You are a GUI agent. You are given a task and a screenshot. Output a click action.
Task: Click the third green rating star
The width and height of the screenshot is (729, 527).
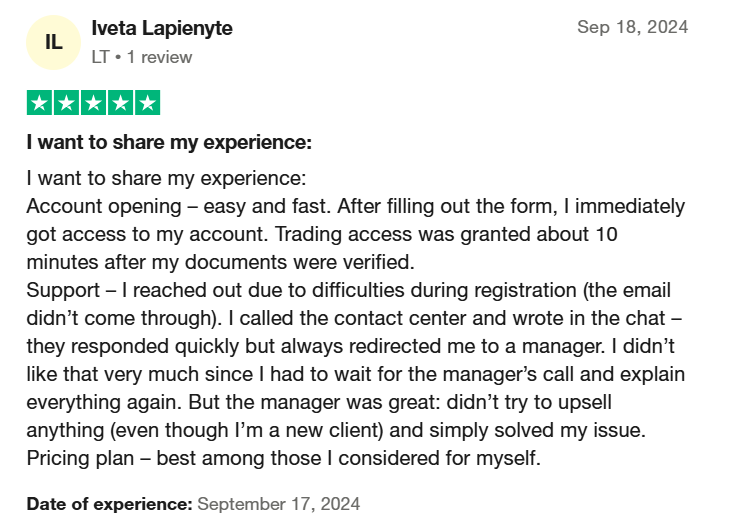(93, 103)
